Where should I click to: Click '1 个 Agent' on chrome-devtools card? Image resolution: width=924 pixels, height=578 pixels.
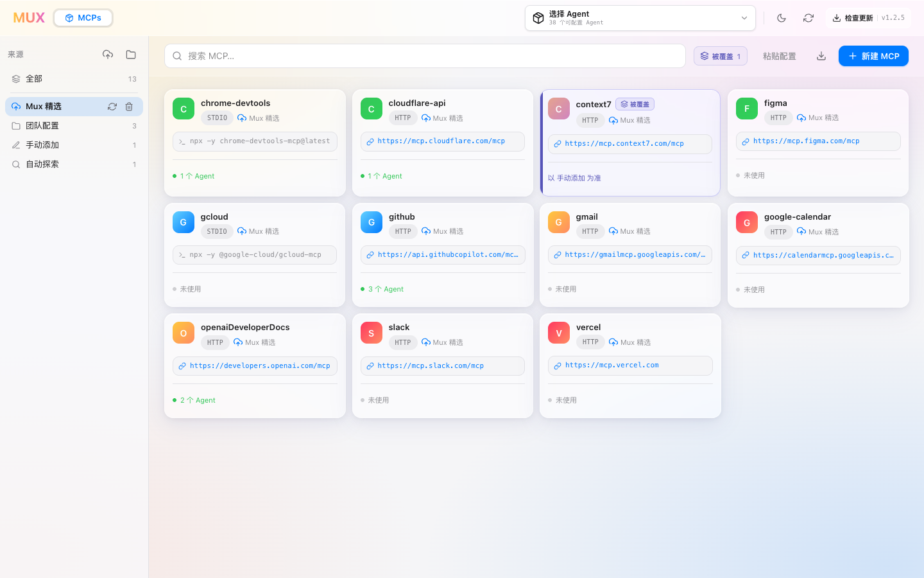[x=197, y=176]
